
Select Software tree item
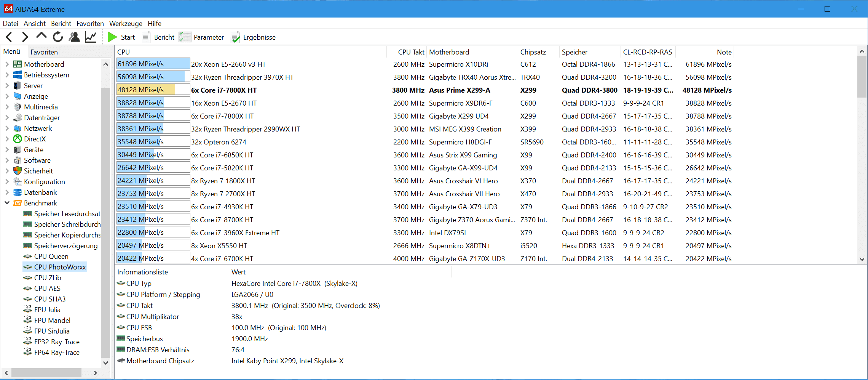[37, 160]
